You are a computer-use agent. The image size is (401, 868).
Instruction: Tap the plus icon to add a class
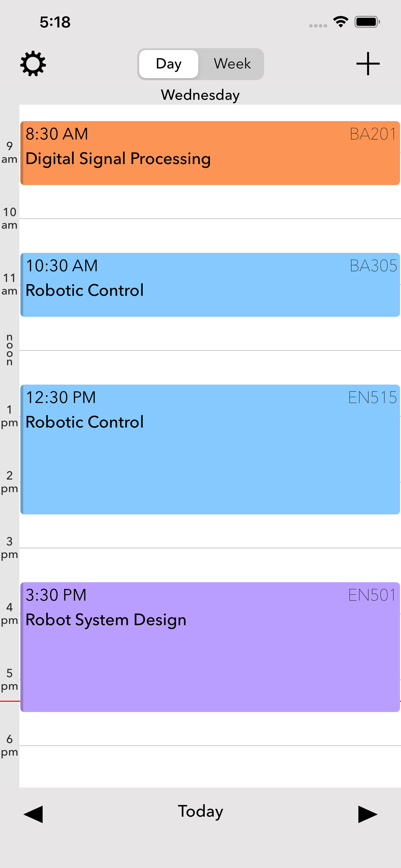point(368,64)
